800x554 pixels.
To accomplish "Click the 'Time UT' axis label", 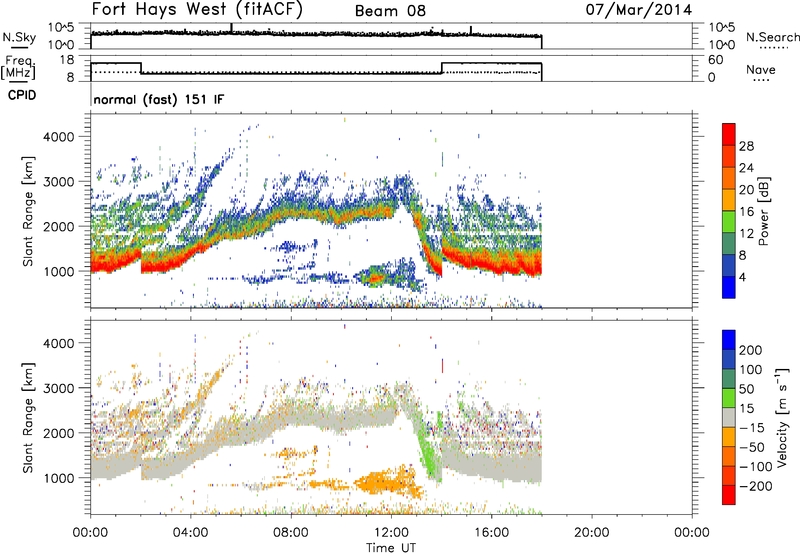I will (x=391, y=548).
